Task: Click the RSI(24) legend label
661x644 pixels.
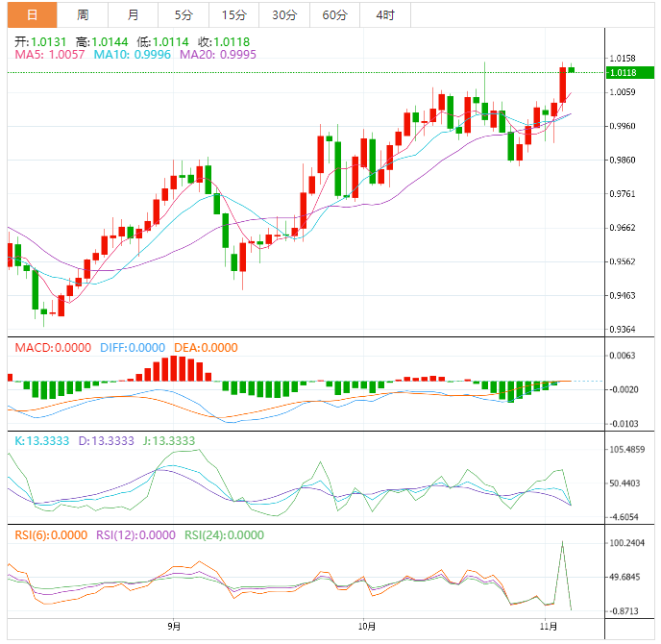Action: [x=223, y=535]
